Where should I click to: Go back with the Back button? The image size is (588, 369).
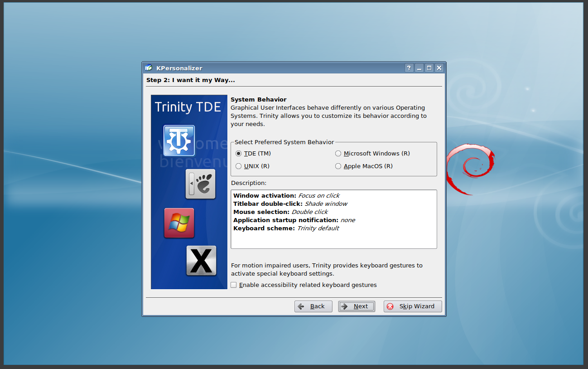[313, 306]
